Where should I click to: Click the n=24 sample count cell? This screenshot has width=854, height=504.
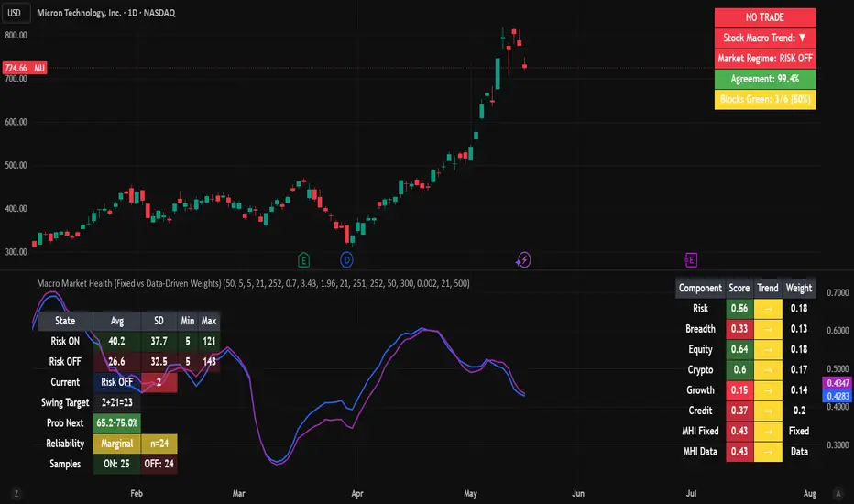click(x=159, y=444)
